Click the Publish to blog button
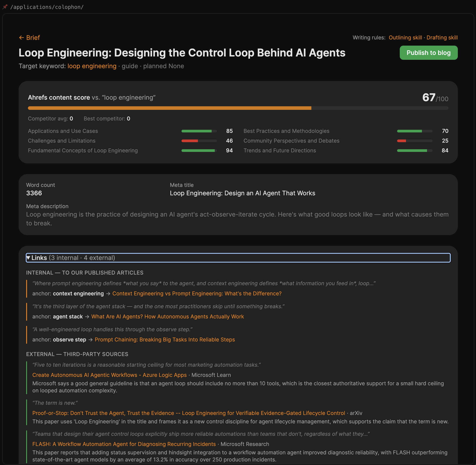Screen dimensions: 476x465 tap(429, 53)
